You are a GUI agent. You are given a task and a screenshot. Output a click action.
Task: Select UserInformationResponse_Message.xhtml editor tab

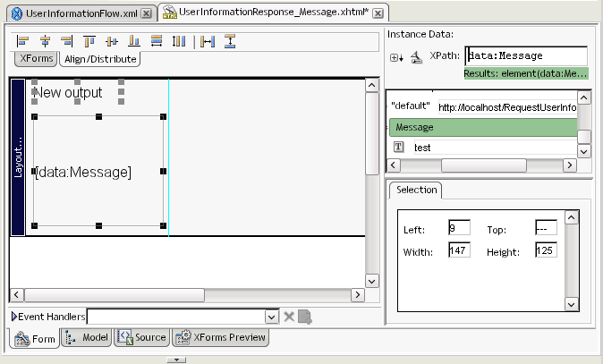[274, 12]
